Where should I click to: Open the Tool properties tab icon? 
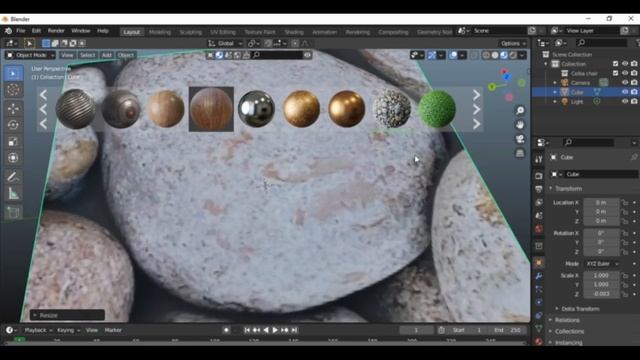(539, 160)
